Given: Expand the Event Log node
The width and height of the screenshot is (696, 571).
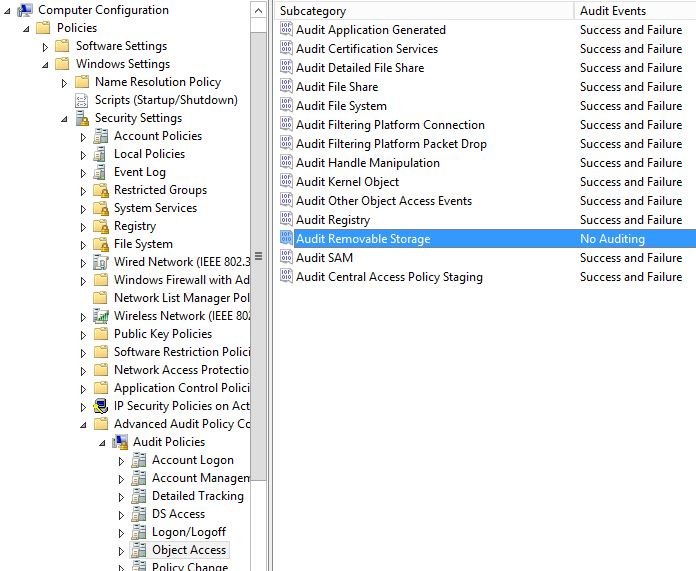Looking at the screenshot, I should pyautogui.click(x=84, y=172).
